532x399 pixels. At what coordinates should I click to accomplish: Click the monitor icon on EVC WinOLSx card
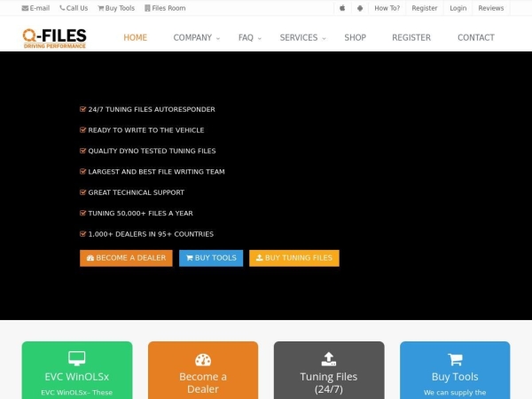[77, 359]
